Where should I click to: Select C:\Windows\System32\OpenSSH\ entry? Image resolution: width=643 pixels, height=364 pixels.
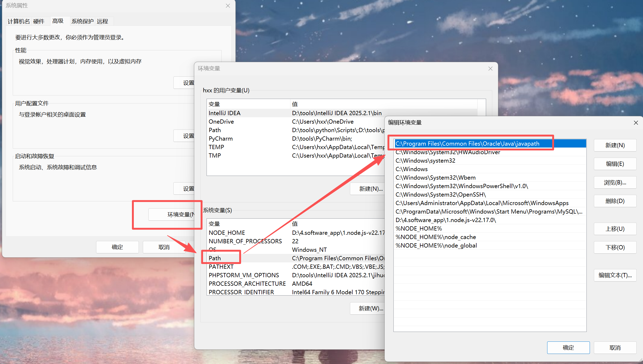pos(440,195)
